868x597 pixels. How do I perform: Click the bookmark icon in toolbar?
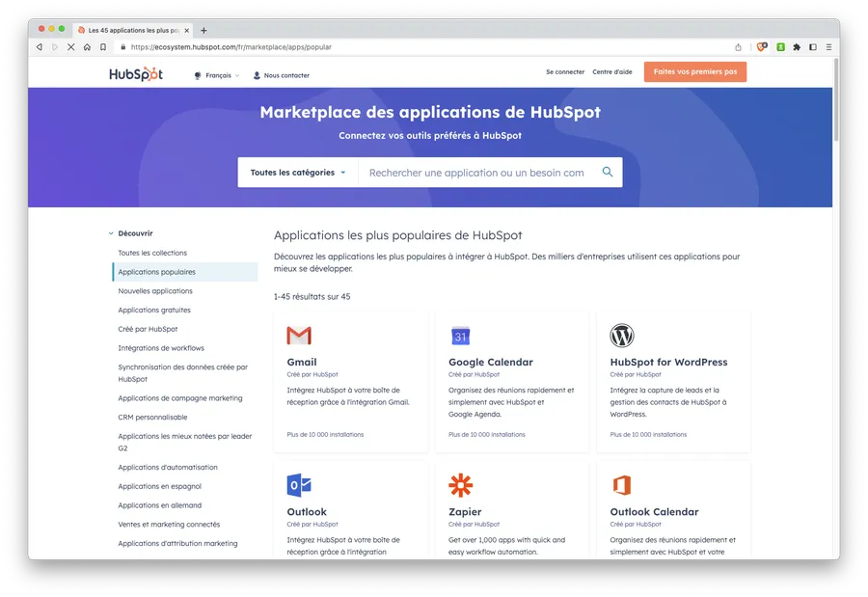click(x=103, y=47)
